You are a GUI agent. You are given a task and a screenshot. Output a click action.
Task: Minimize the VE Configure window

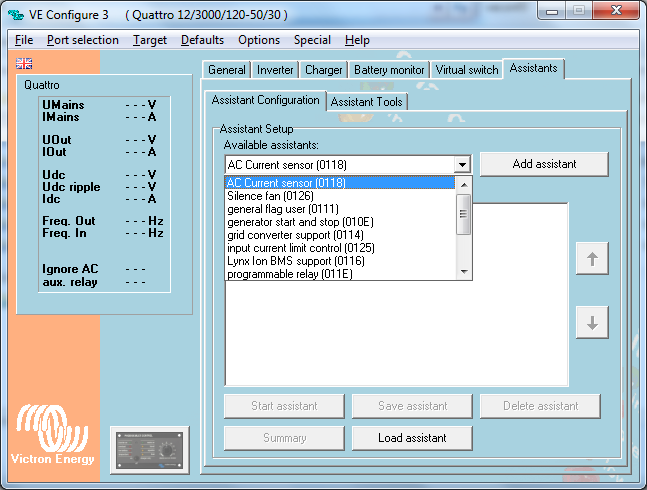(552, 11)
